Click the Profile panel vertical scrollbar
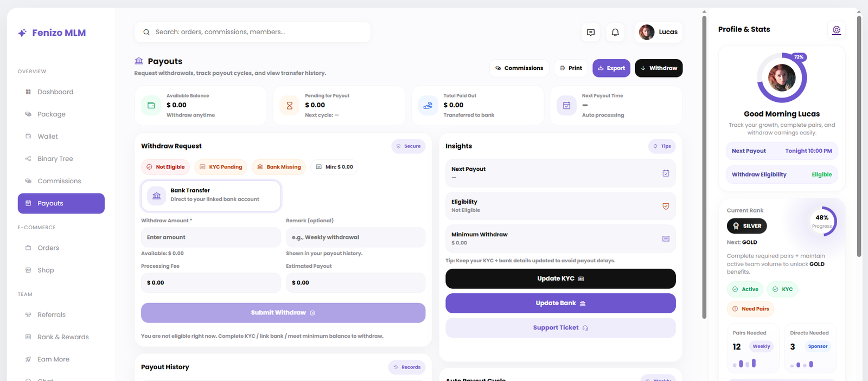Image resolution: width=868 pixels, height=381 pixels. [859, 136]
